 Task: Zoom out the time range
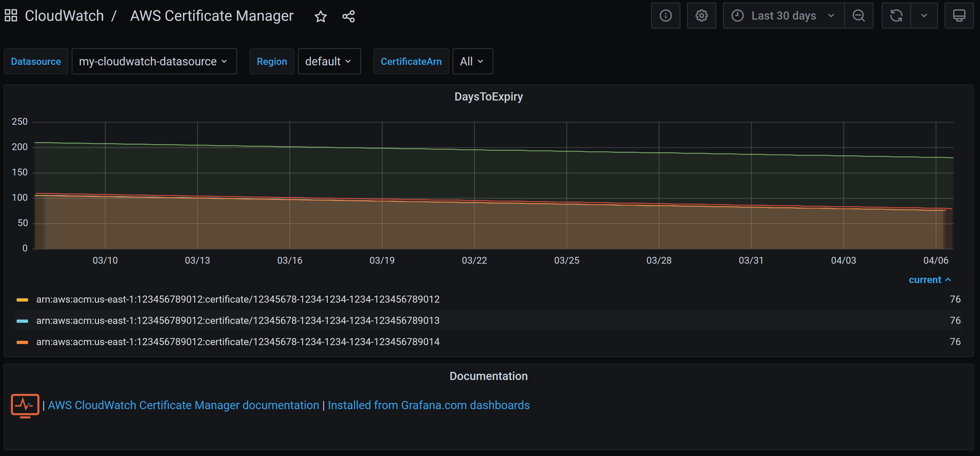858,16
